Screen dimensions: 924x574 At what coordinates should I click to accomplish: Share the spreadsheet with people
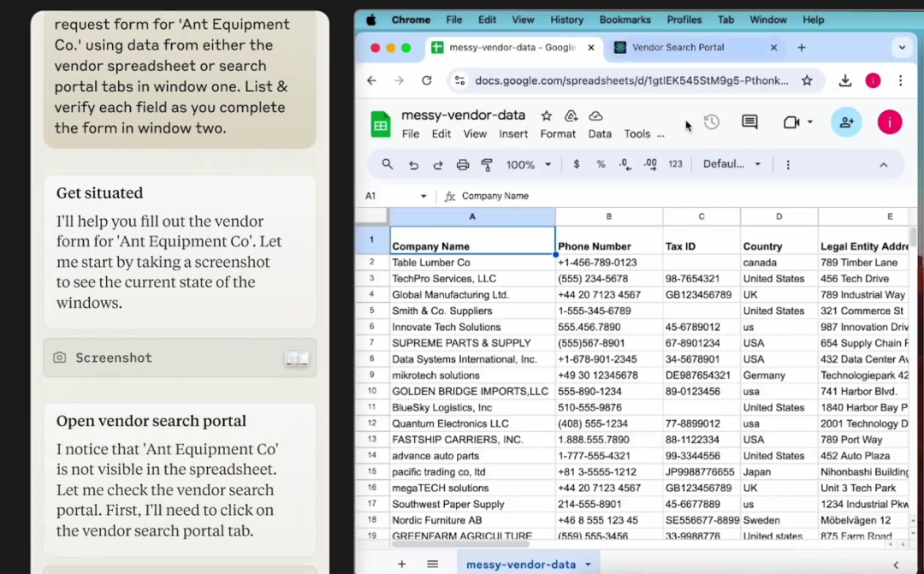(x=846, y=122)
